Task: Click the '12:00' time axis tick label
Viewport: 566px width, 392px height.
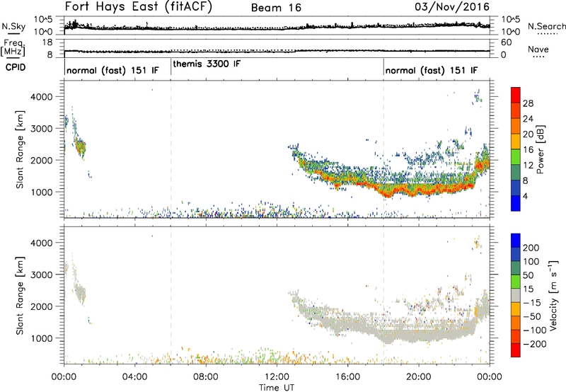Action: click(277, 377)
